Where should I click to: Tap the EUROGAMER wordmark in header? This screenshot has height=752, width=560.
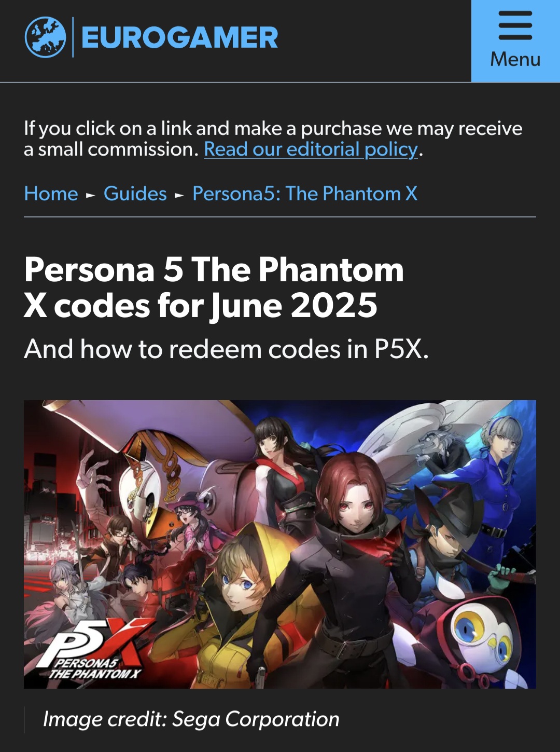click(x=179, y=38)
